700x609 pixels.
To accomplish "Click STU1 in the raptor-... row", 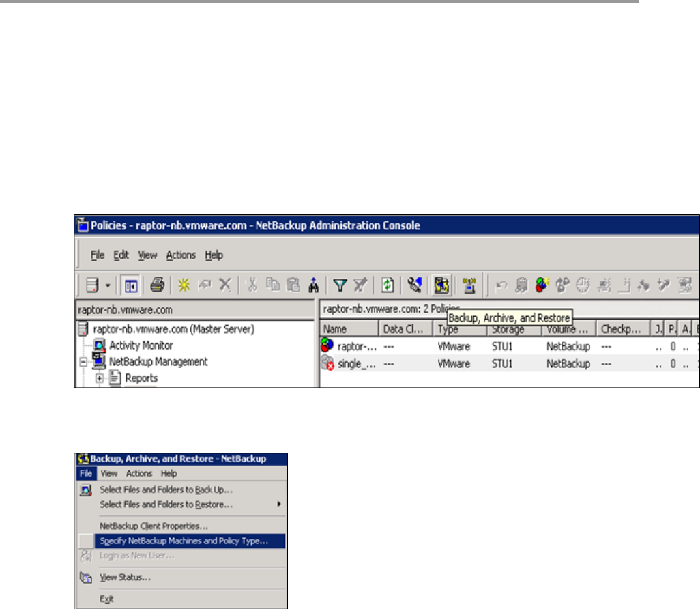I will (x=502, y=346).
